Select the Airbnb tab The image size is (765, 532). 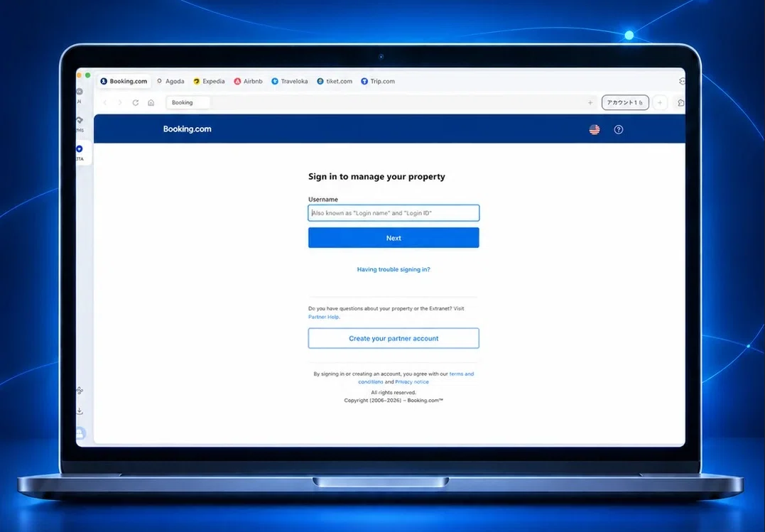pos(248,81)
